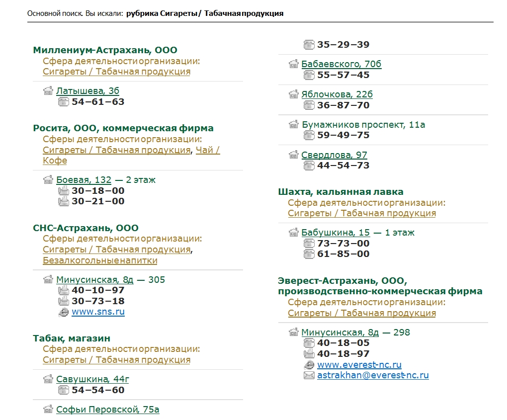Viewport: 507px width, 420px height.
Task: Visit the www.everest-nc.ru website link
Action: click(x=359, y=365)
